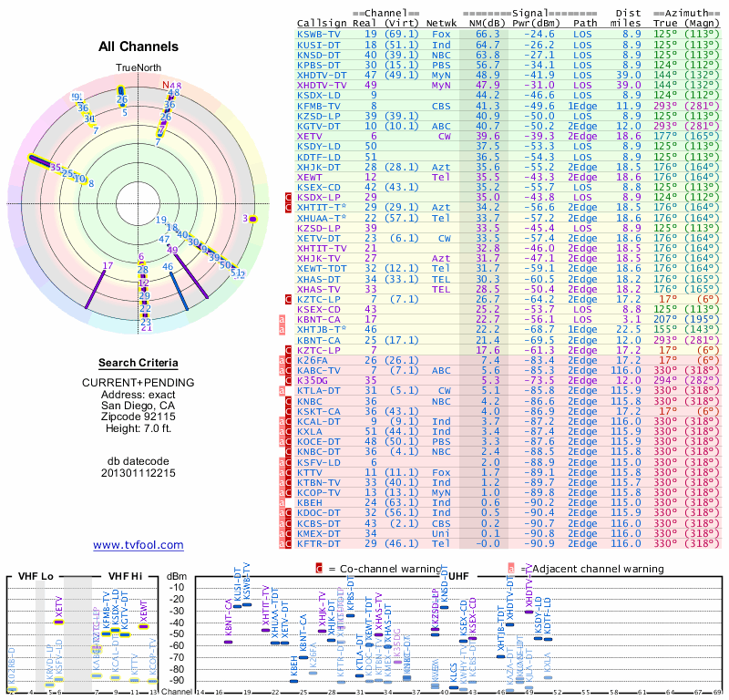
Task: Click the co-channel warning icon beside KSDX-LP
Action: point(288,197)
